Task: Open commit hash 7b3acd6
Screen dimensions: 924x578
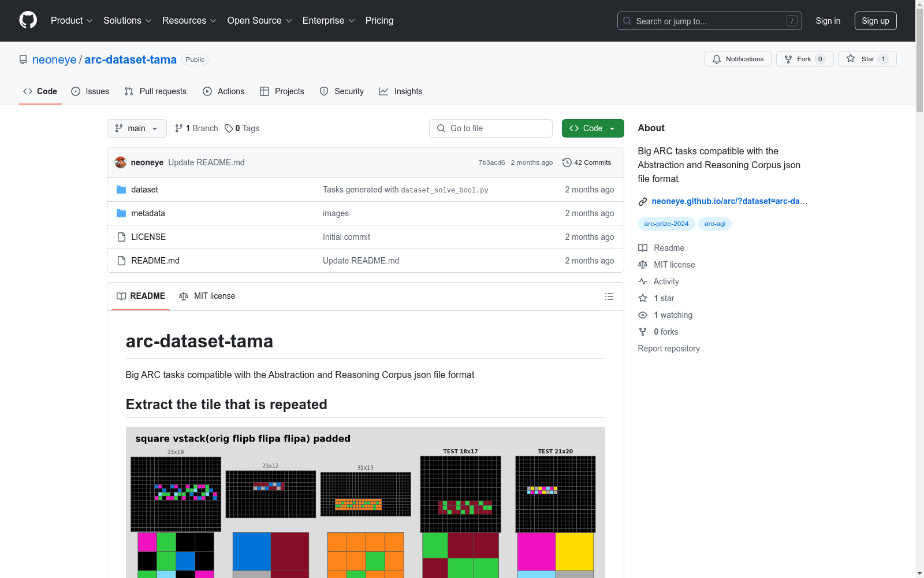Action: (x=491, y=162)
